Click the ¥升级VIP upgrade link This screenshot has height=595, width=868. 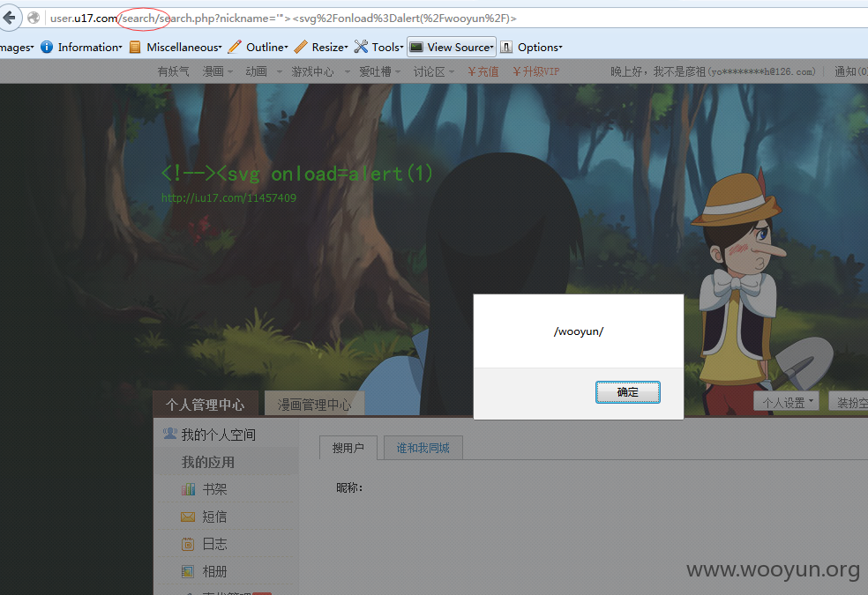tap(535, 71)
